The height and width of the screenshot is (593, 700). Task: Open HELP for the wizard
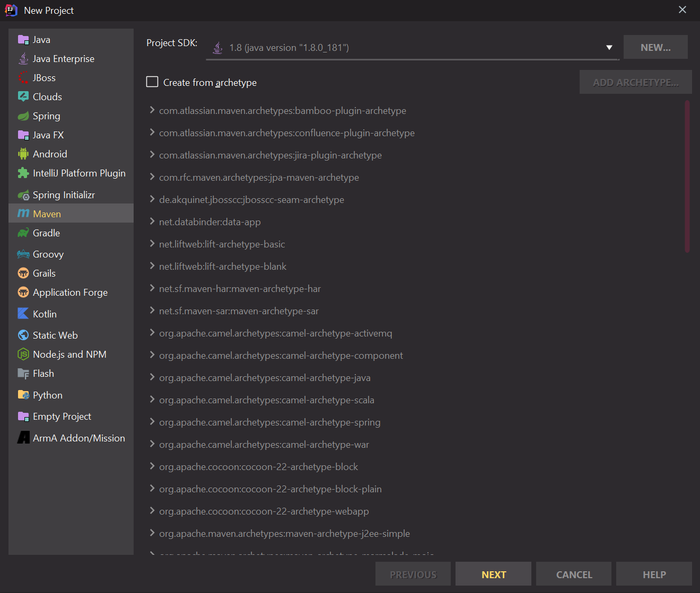(x=654, y=574)
